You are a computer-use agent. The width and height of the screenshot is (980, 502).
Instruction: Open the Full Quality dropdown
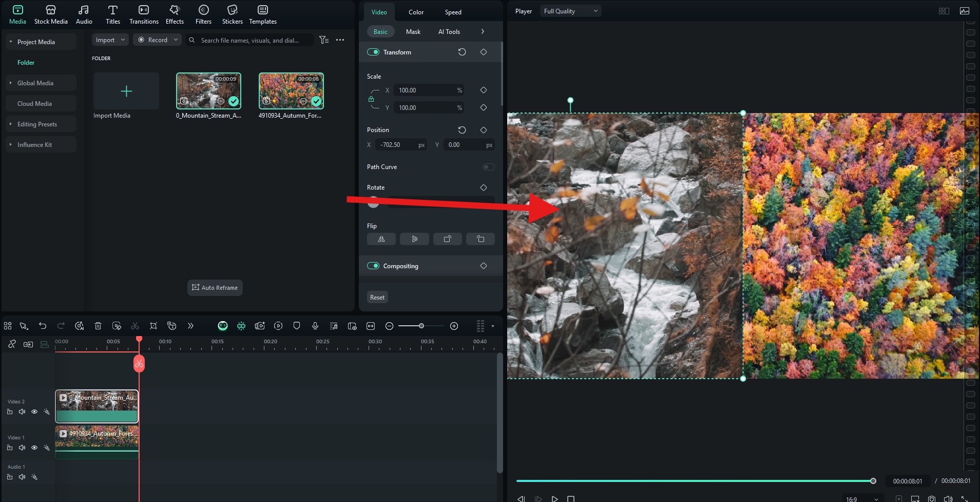[x=570, y=11]
